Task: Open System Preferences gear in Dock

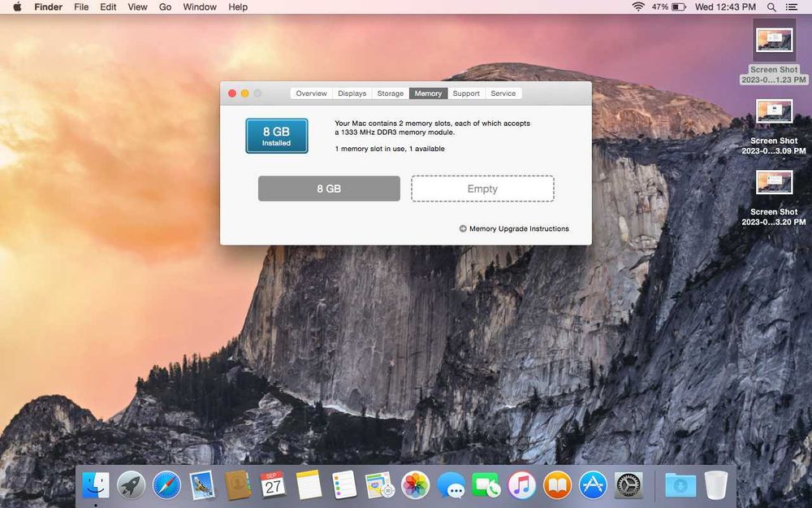Action: (628, 485)
